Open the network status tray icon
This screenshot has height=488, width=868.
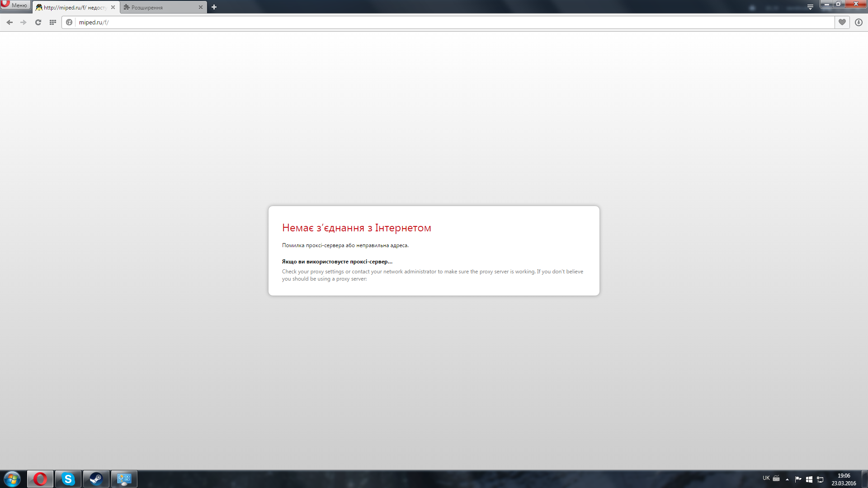pos(820,479)
